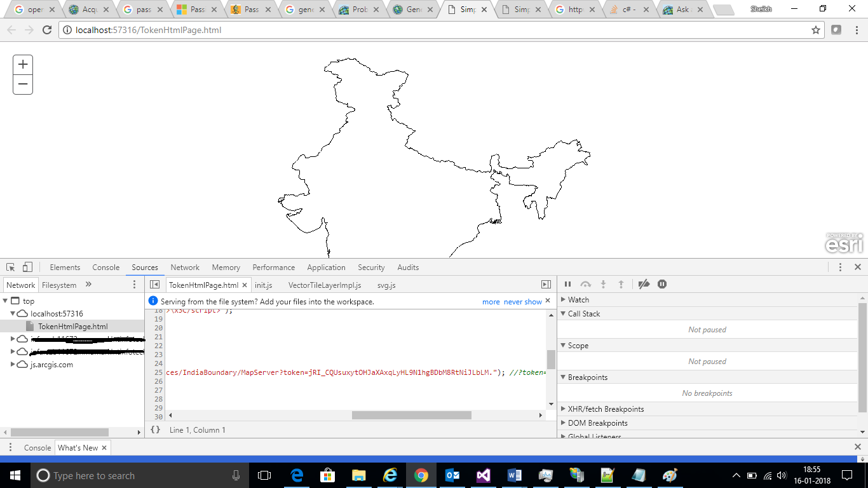Zoom out on the map
This screenshot has height=488, width=868.
click(x=23, y=84)
